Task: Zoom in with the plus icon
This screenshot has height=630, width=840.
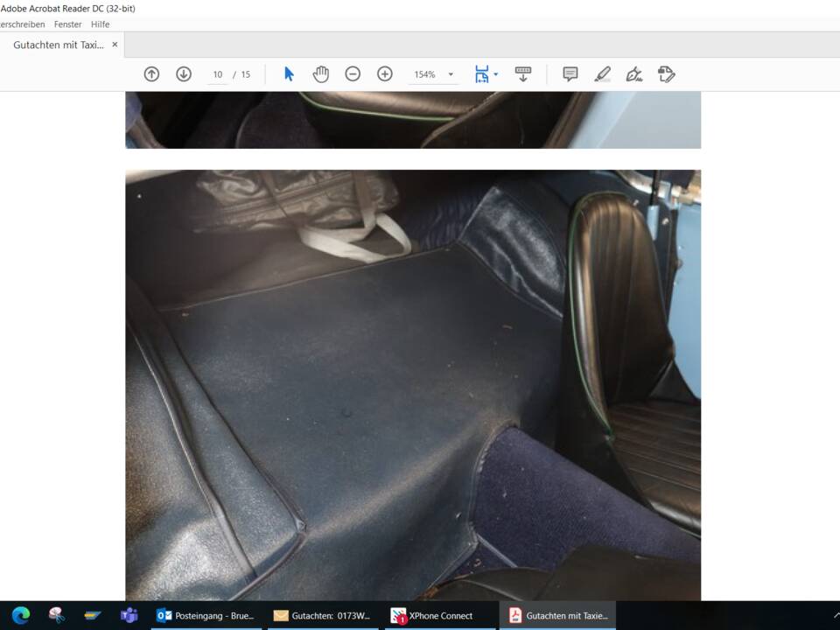Action: (385, 74)
